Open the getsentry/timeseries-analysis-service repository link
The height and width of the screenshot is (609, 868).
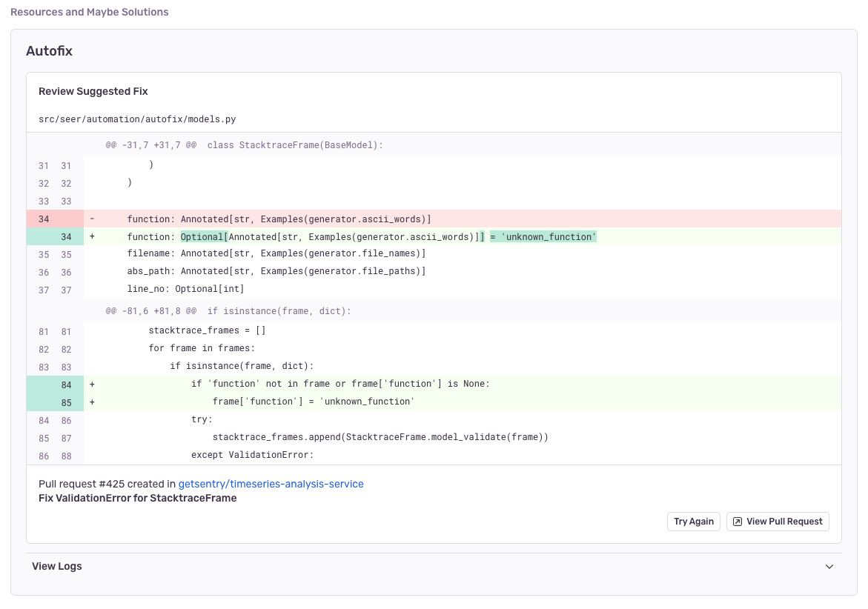tap(271, 484)
